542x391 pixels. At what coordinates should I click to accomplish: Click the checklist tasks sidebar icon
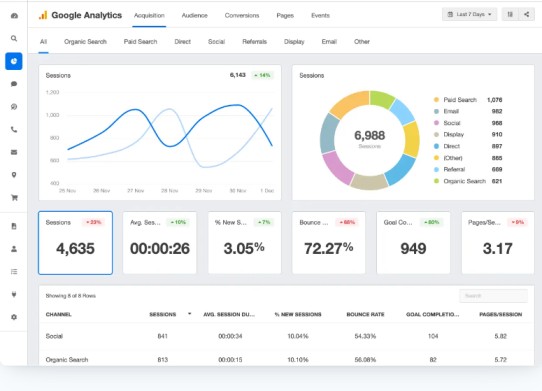(14, 272)
